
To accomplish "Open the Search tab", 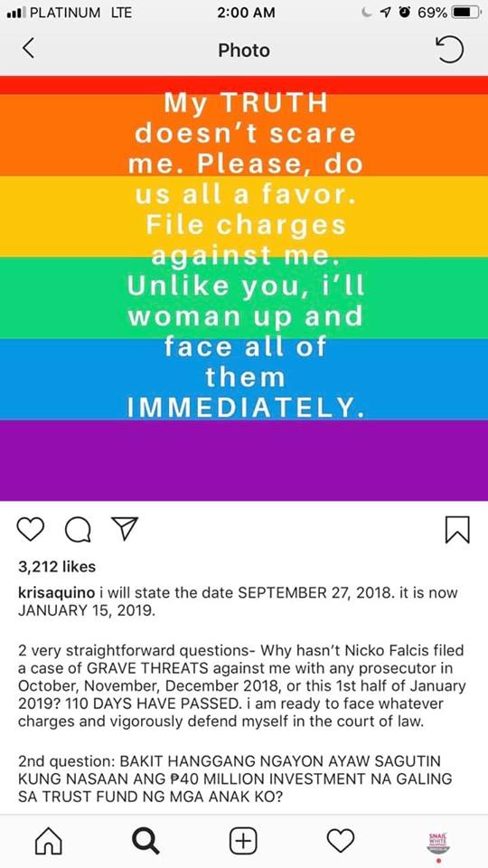I will click(145, 842).
